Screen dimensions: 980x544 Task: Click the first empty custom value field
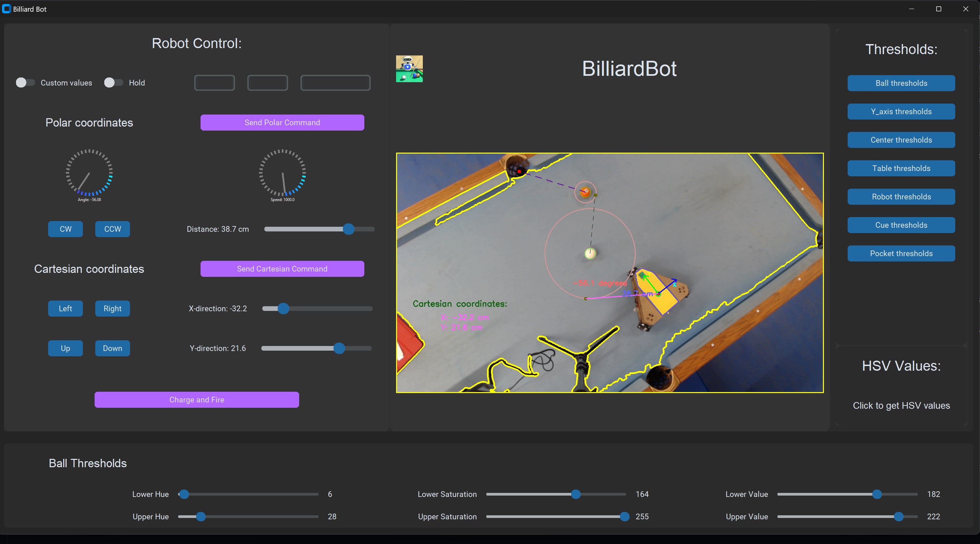coord(215,82)
